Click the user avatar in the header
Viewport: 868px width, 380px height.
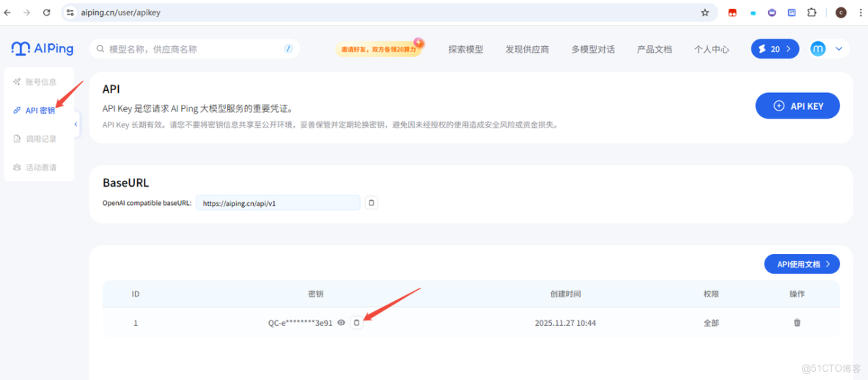click(817, 49)
